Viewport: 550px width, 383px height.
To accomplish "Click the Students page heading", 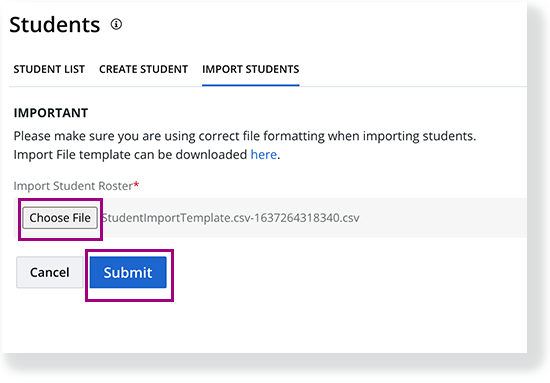I will click(x=55, y=25).
